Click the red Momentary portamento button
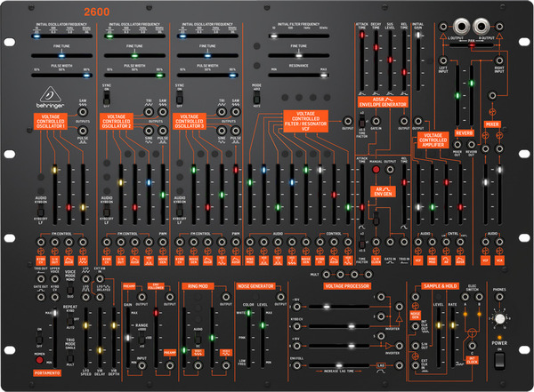The width and height of the screenshot is (534, 392). (39, 360)
